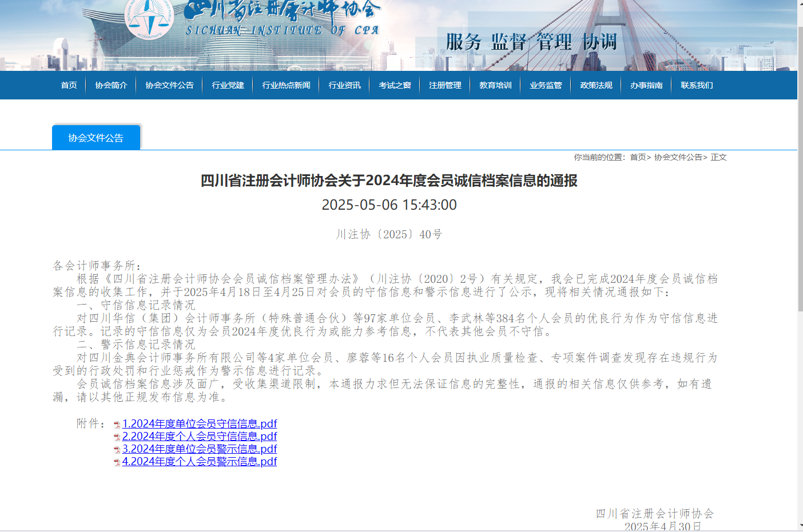This screenshot has width=803, height=532.
Task: Select 协会文件公告 in the top navigation
Action: point(169,85)
